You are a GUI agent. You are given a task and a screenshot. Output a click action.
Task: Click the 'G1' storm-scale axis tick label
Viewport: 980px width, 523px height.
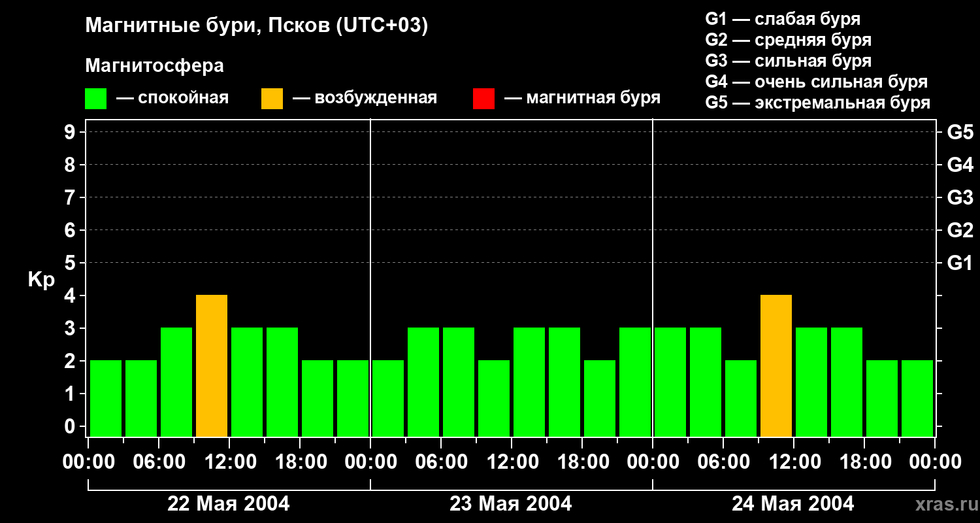point(960,263)
